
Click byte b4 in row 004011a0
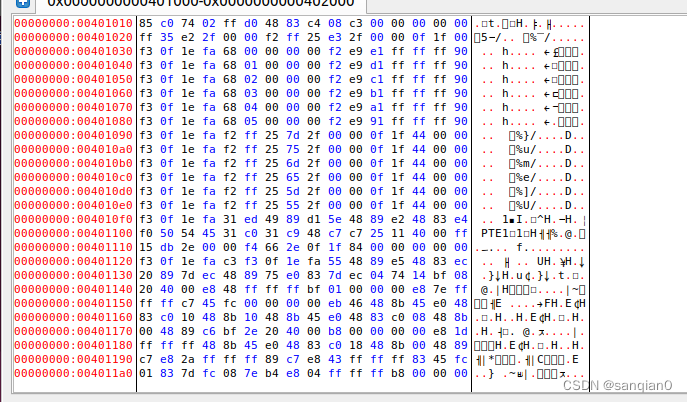[x=272, y=374]
